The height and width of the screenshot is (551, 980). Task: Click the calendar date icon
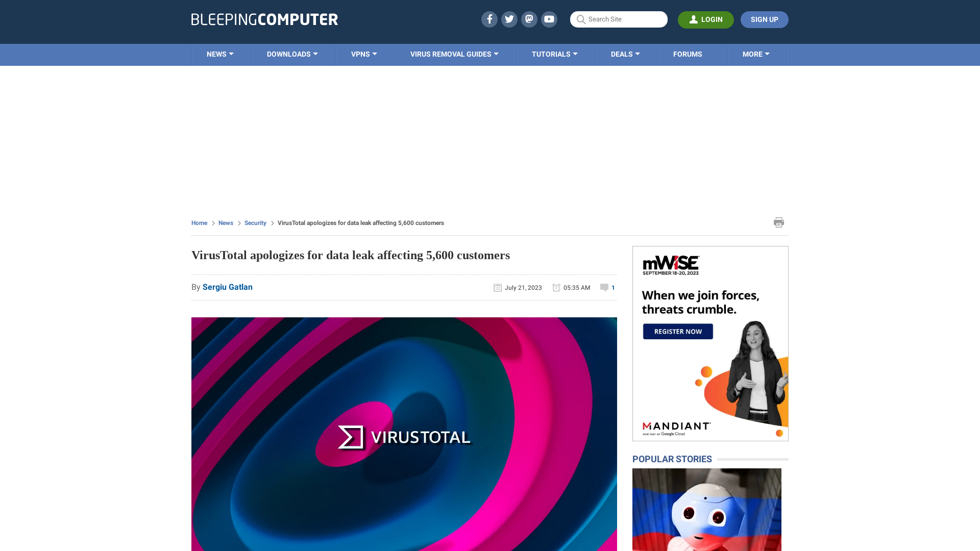point(498,287)
